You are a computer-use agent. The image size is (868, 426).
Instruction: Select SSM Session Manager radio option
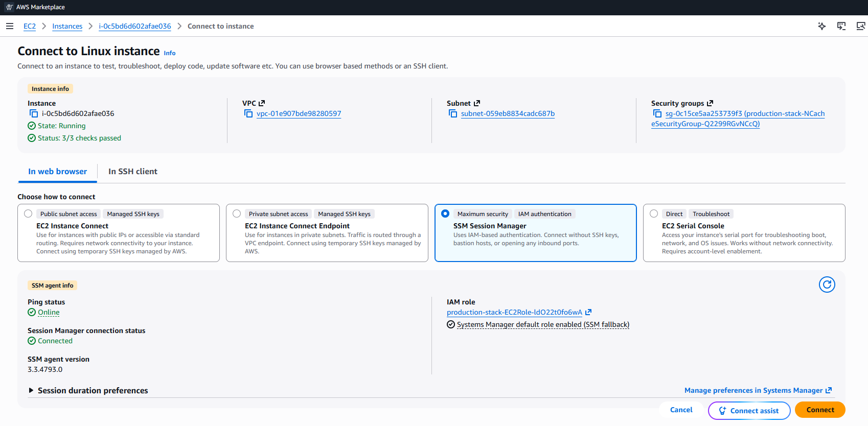pyautogui.click(x=445, y=214)
